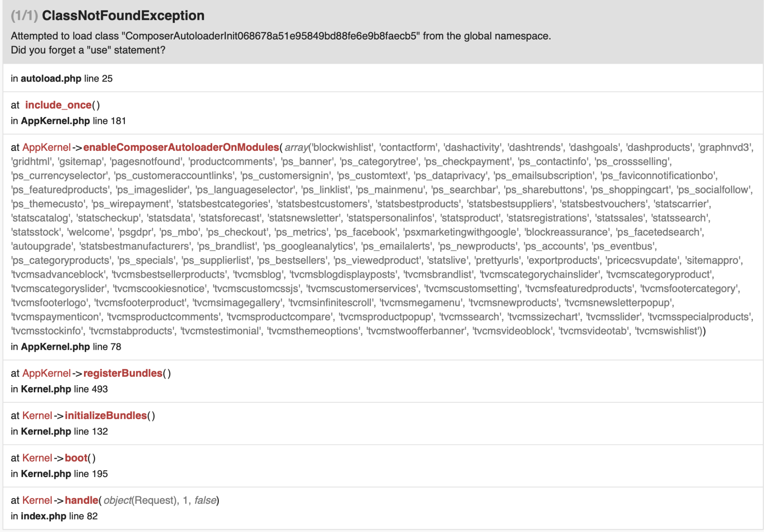This screenshot has height=532, width=764.
Task: Click the boot method name
Action: pos(76,458)
